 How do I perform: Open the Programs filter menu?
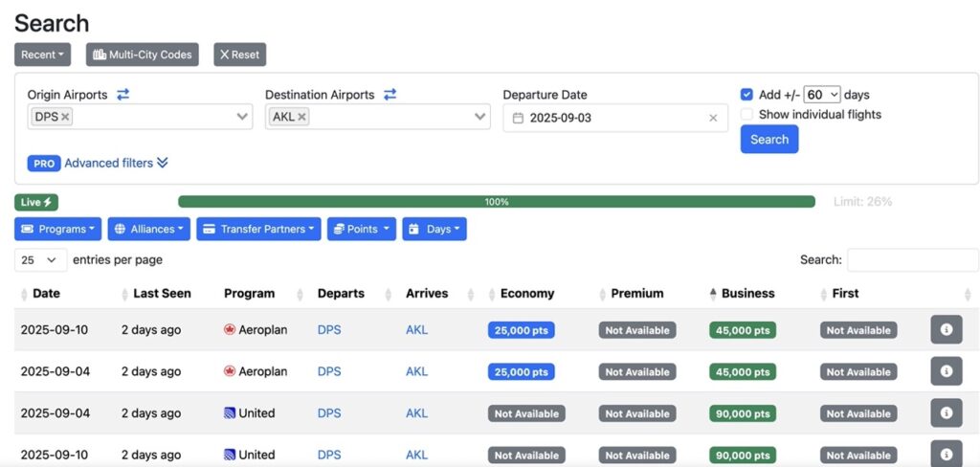coord(57,230)
